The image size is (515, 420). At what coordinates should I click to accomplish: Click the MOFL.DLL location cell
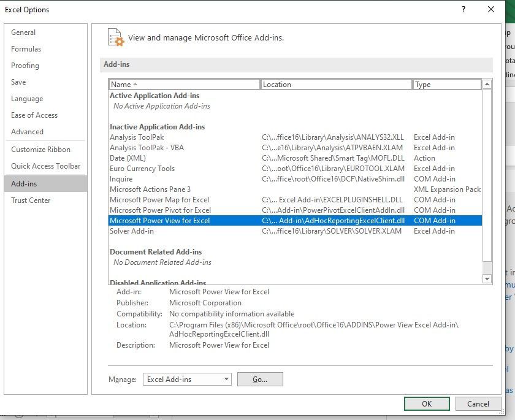pyautogui.click(x=333, y=158)
